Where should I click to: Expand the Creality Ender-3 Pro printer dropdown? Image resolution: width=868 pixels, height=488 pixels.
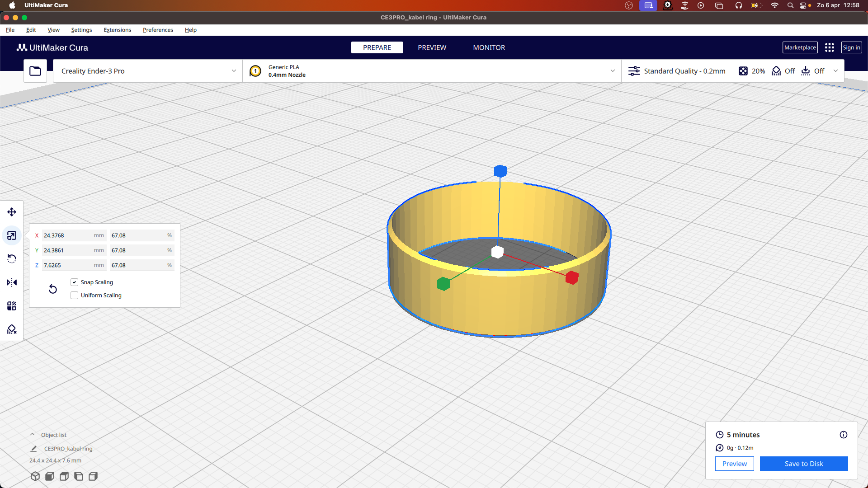[x=148, y=71]
